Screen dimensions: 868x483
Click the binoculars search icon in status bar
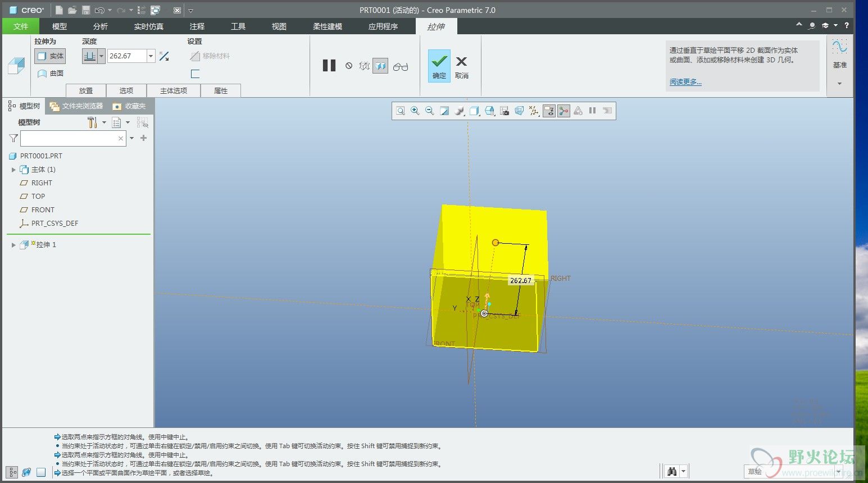[x=672, y=471]
